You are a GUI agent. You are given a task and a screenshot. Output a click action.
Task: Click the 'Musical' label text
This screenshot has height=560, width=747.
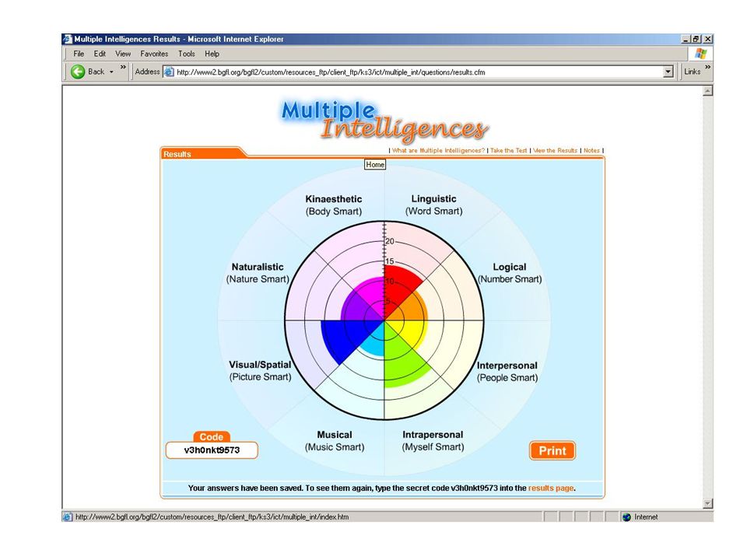click(x=335, y=435)
